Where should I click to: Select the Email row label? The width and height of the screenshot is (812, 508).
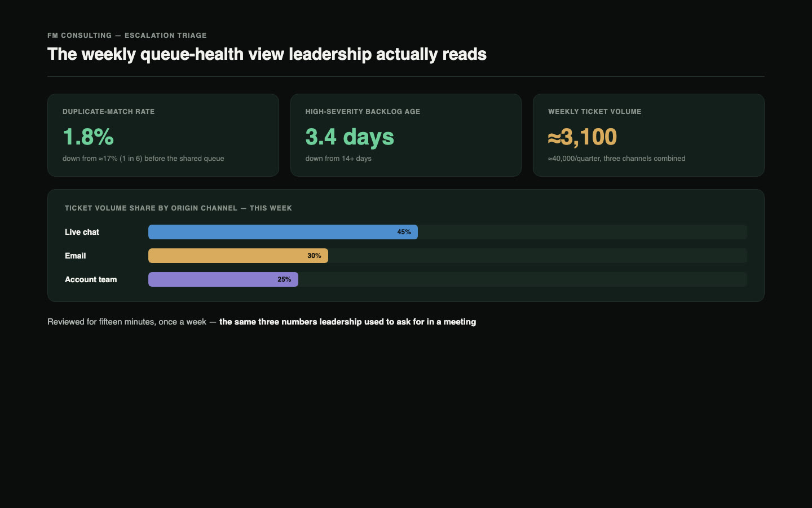[x=75, y=256]
